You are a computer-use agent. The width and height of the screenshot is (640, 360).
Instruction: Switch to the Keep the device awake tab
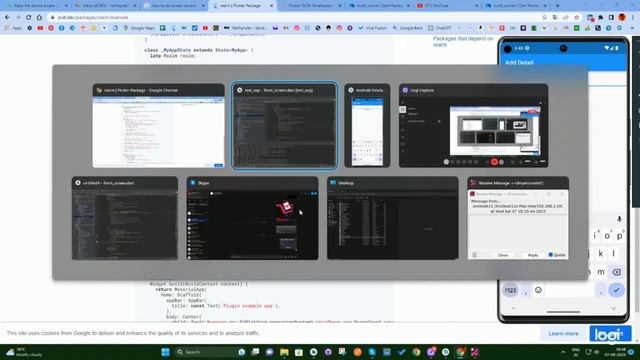point(36,6)
